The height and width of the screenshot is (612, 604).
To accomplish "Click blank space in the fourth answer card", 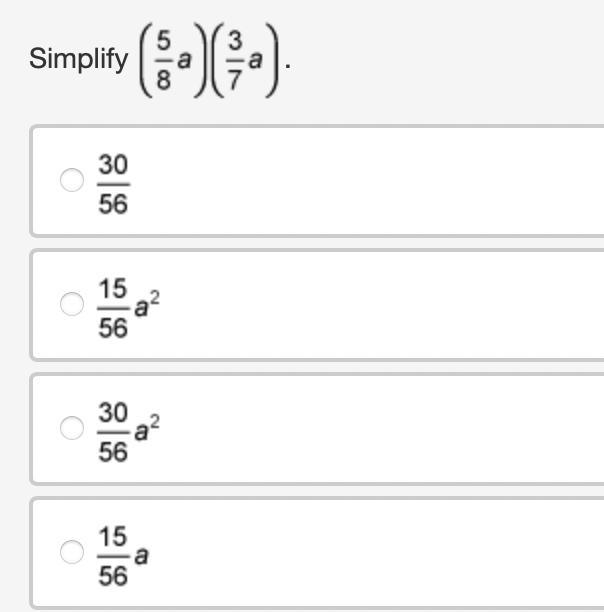I will point(380,552).
